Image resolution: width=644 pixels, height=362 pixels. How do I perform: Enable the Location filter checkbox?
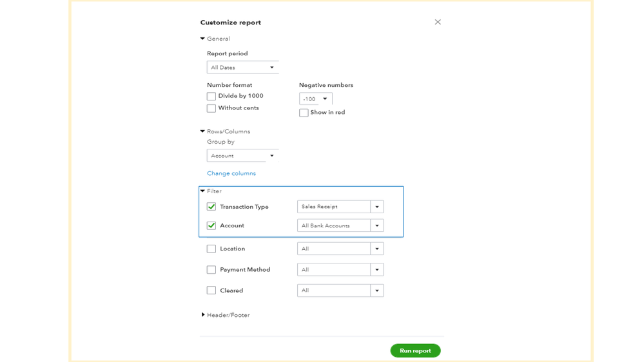point(211,249)
